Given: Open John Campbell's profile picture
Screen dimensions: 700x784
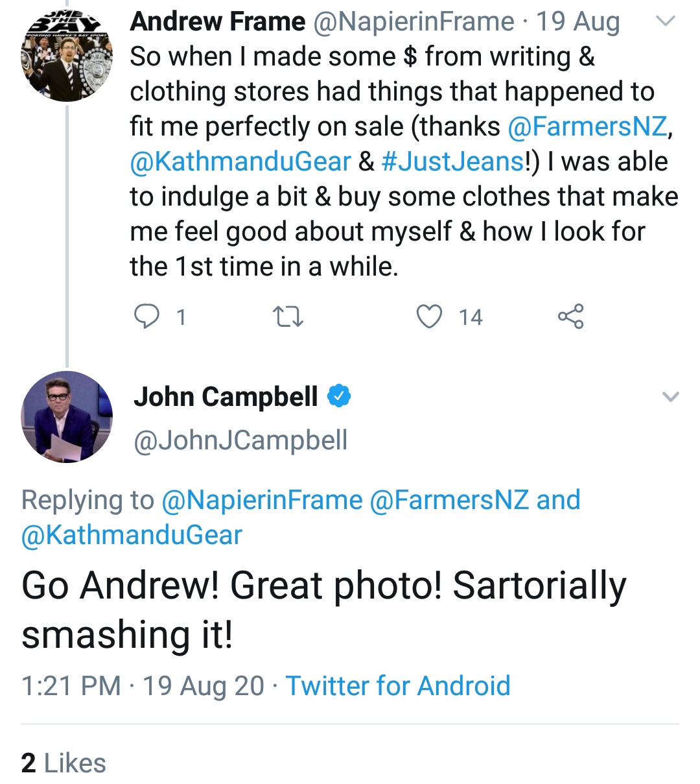Looking at the screenshot, I should point(67,416).
